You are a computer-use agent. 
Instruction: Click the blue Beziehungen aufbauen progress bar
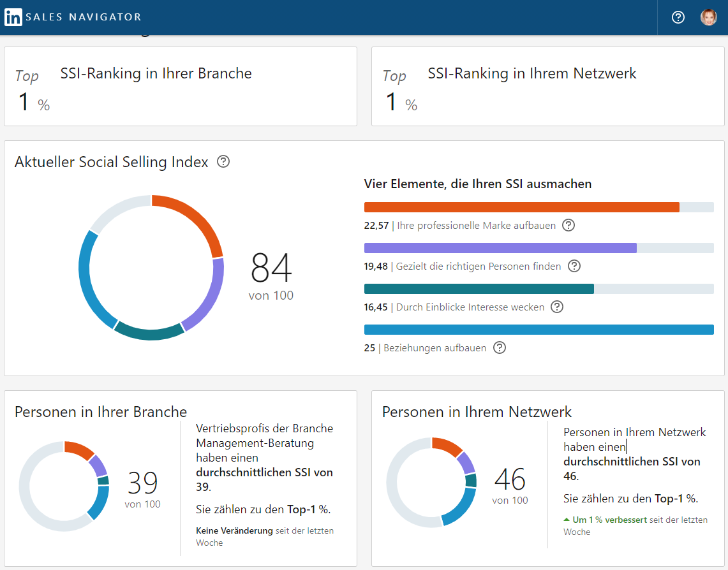coord(539,330)
